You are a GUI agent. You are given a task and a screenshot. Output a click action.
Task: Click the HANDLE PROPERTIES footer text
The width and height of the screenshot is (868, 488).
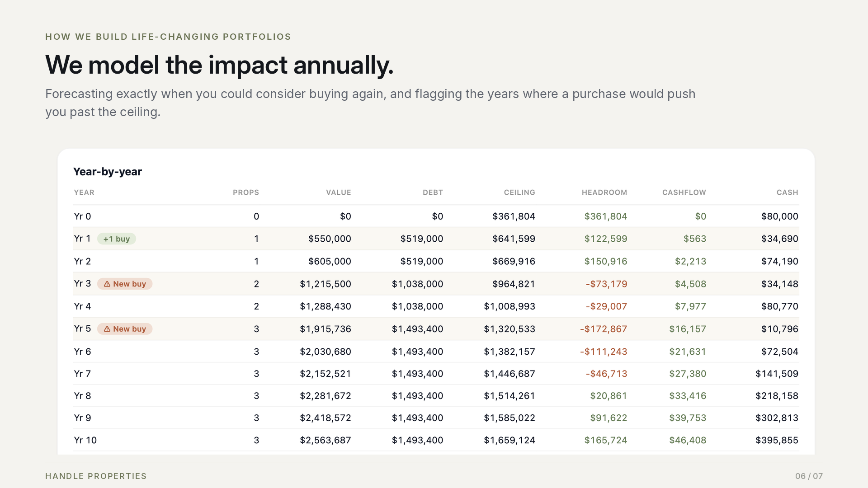click(96, 476)
